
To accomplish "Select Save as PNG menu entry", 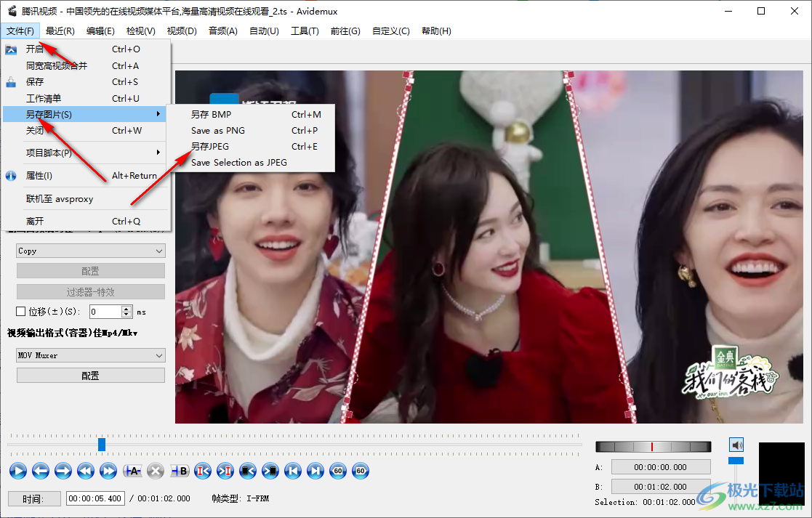I will coord(218,131).
